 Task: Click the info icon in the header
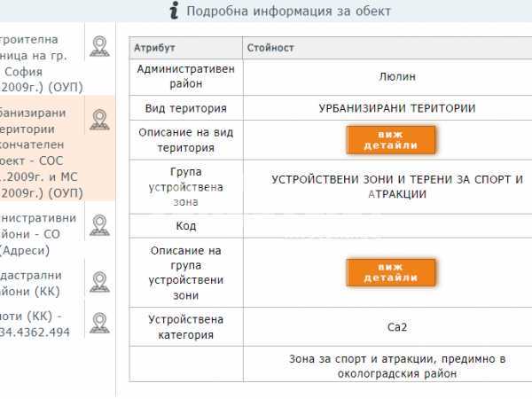[176, 11]
